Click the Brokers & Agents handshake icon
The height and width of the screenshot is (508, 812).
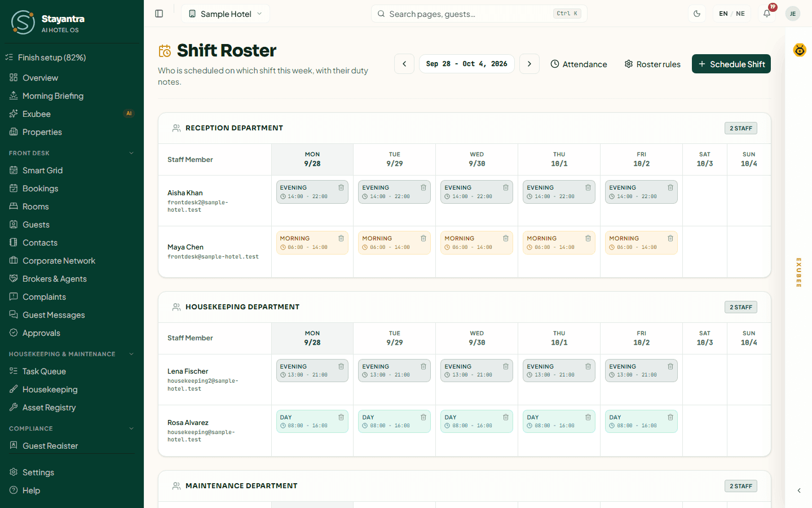click(14, 279)
